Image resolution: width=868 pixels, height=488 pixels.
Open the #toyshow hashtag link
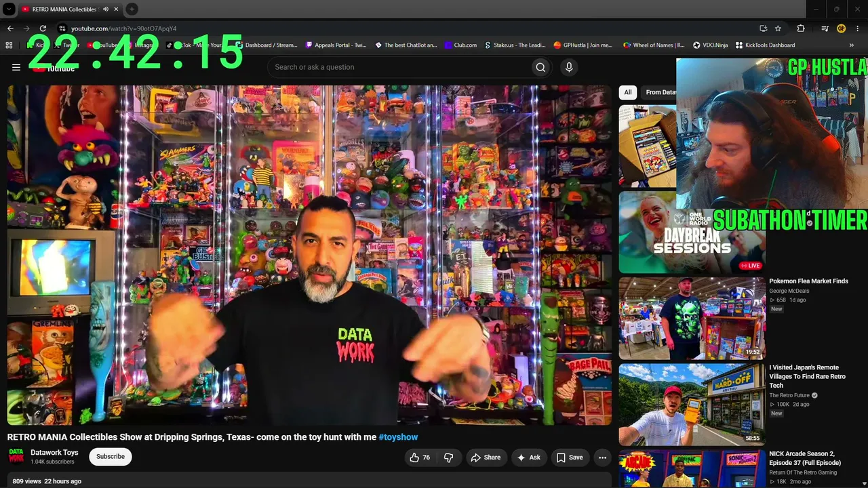tap(398, 437)
